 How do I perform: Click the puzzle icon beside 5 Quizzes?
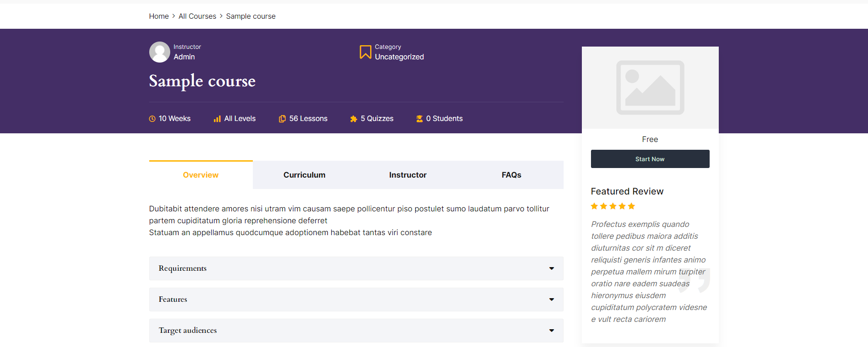pos(354,119)
